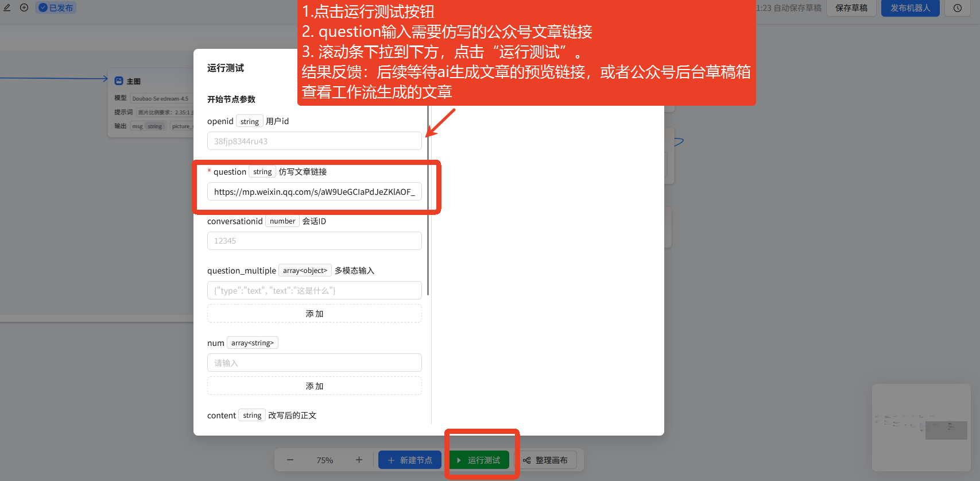Click the 改写后的正文 label

pyautogui.click(x=292, y=415)
